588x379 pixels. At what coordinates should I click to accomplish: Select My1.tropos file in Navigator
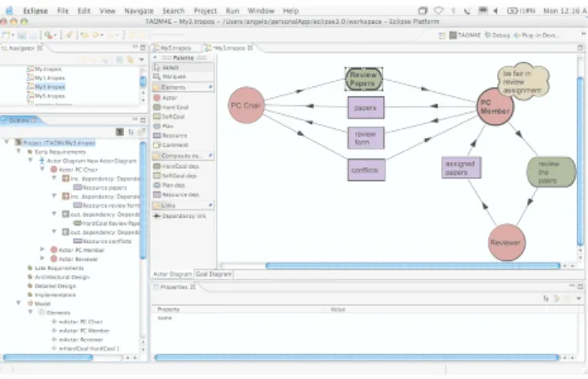46,78
